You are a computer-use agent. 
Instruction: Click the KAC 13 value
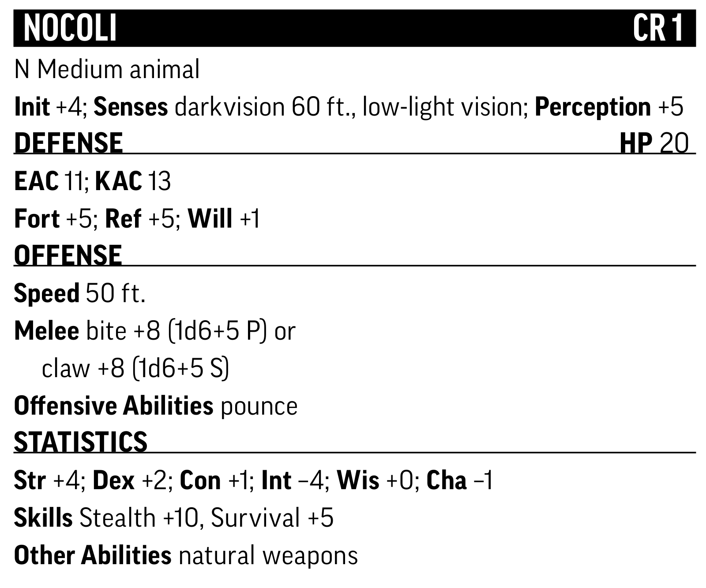[x=133, y=181]
